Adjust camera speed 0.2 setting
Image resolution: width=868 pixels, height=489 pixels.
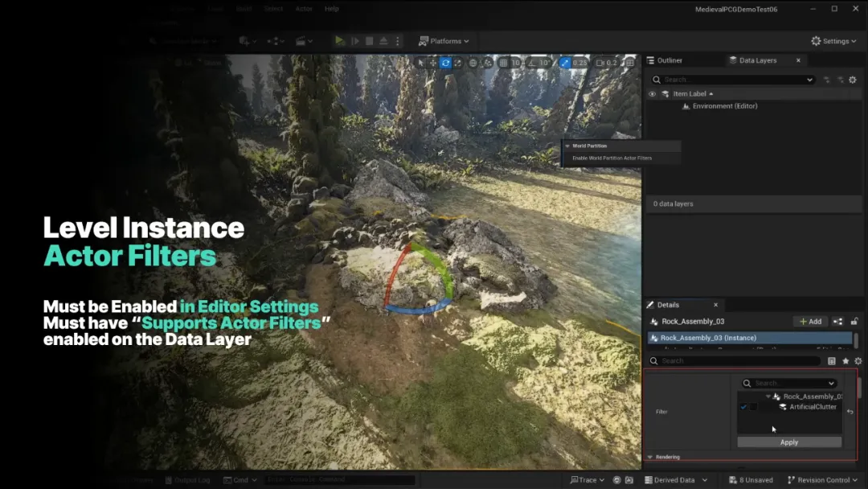click(x=607, y=63)
